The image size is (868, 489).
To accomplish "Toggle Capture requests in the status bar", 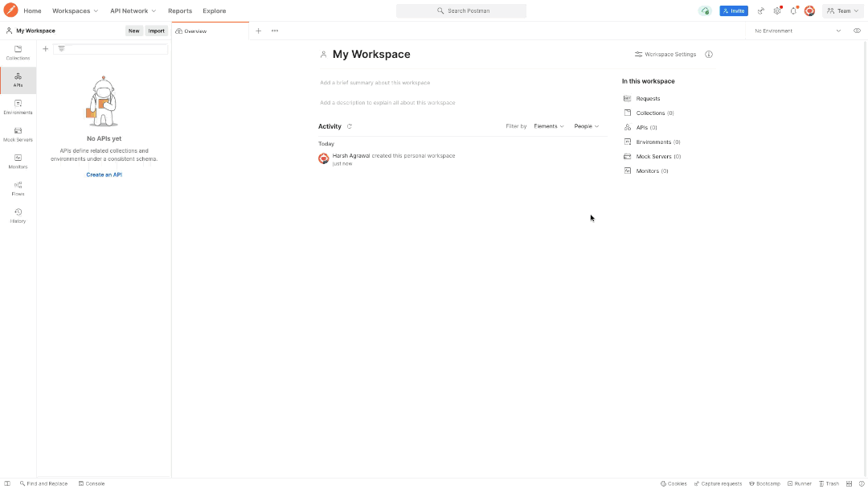I will tap(718, 483).
